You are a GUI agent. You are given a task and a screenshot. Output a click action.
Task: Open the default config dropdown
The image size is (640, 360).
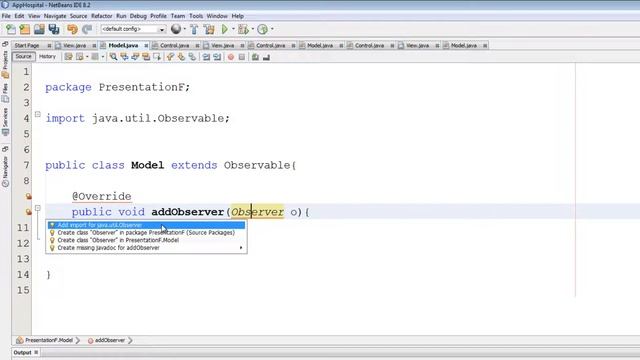[162, 29]
